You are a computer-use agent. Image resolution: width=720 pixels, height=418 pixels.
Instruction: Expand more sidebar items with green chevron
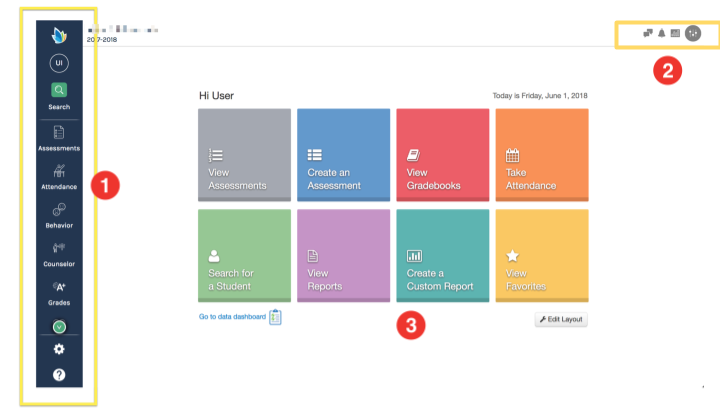coord(58,325)
